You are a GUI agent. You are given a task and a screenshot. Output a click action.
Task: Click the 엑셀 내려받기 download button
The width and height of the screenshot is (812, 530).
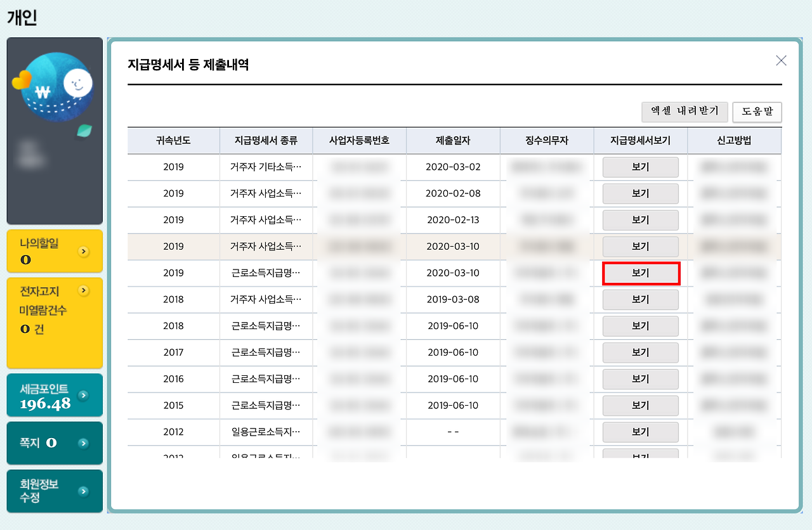[684, 112]
